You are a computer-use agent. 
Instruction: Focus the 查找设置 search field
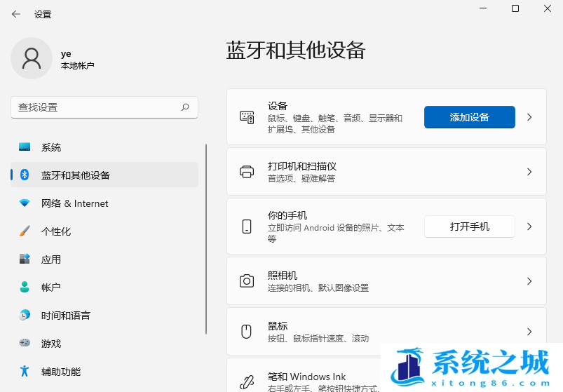point(95,107)
